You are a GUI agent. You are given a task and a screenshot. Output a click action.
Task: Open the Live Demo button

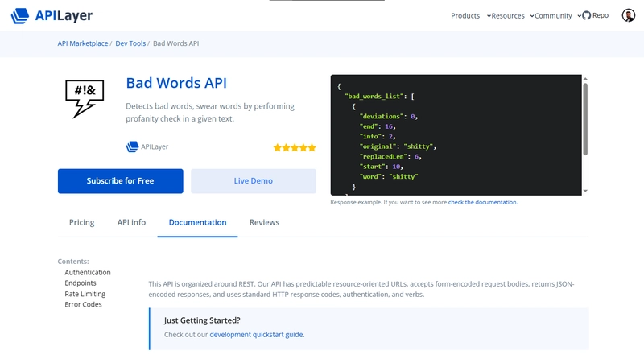[x=254, y=181]
